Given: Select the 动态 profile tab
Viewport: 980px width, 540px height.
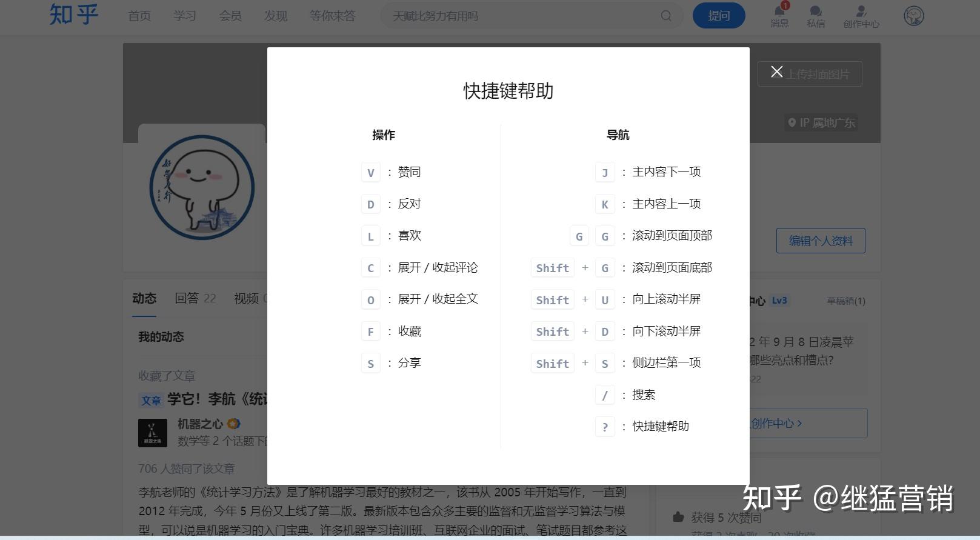Looking at the screenshot, I should (x=144, y=298).
